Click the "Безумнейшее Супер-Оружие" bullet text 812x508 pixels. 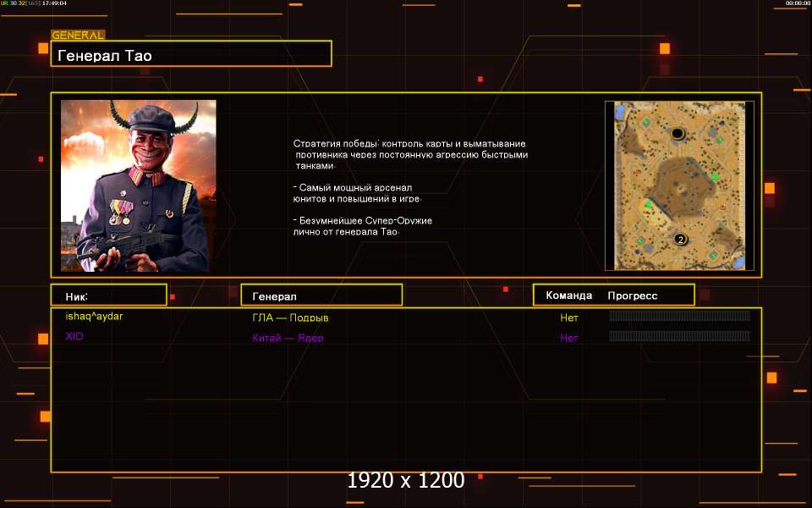(x=363, y=226)
